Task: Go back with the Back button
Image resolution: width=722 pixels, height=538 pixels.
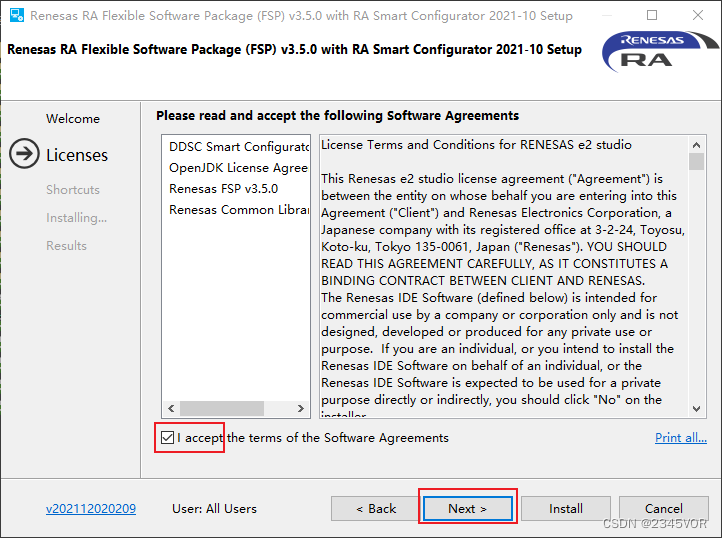Action: point(376,508)
